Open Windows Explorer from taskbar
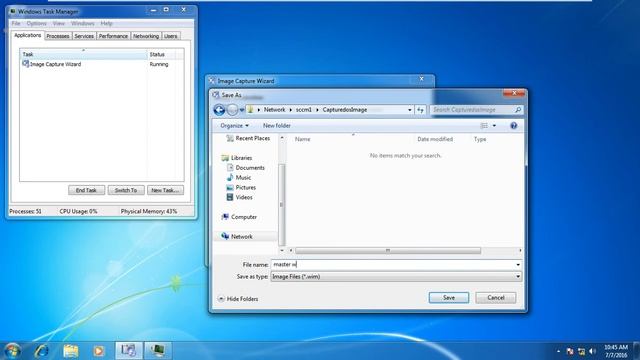The width and height of the screenshot is (640, 360). coord(71,351)
